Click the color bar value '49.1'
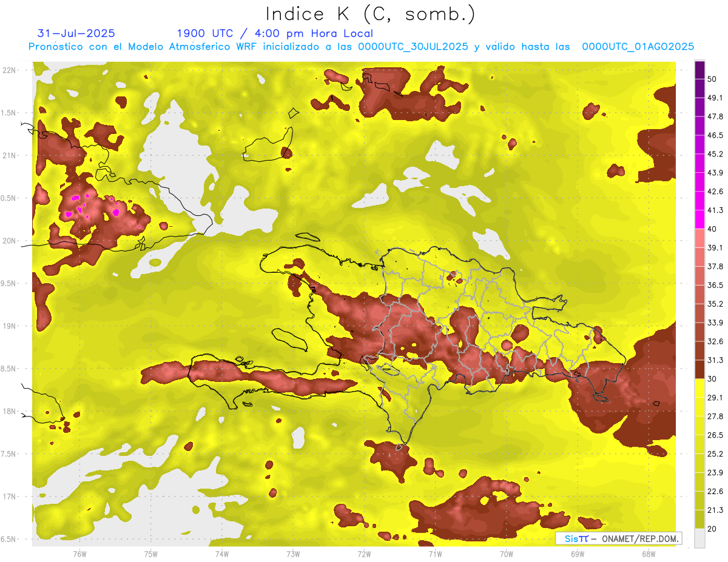728x562 pixels. [714, 98]
